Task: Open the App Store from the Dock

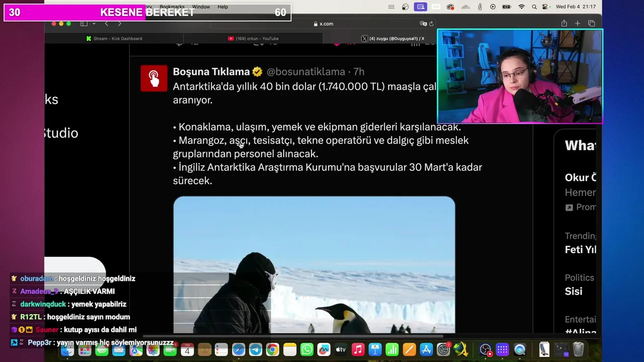Action: pyautogui.click(x=427, y=349)
